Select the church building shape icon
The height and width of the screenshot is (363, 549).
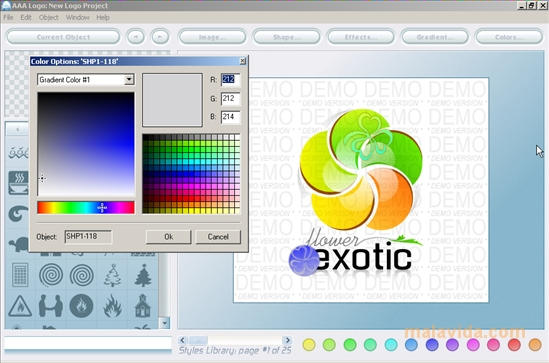[x=143, y=306]
